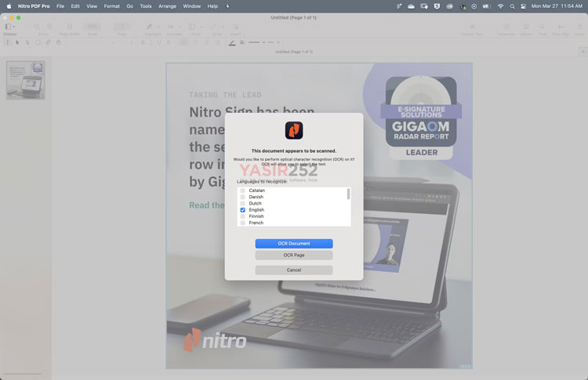Click the Wi-Fi status icon
This screenshot has width=588, height=380.
(501, 6)
